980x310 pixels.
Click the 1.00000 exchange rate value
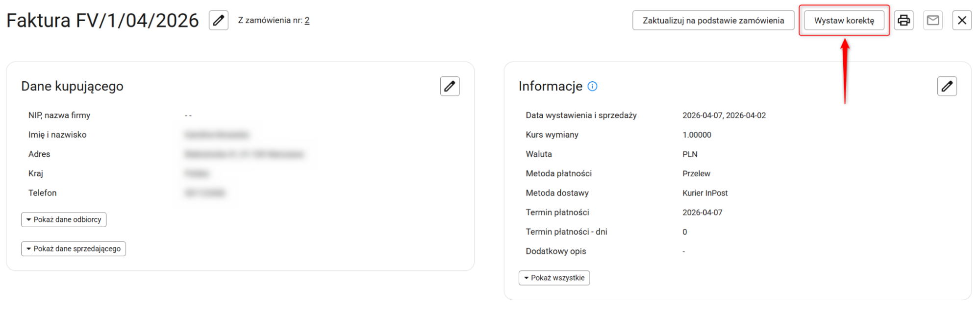(697, 135)
